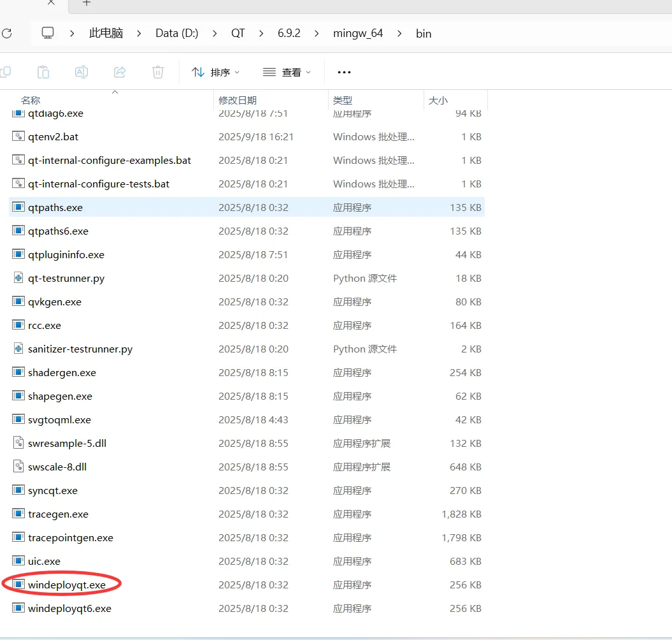Click the share icon in the toolbar
The height and width of the screenshot is (640, 672).
tap(120, 72)
